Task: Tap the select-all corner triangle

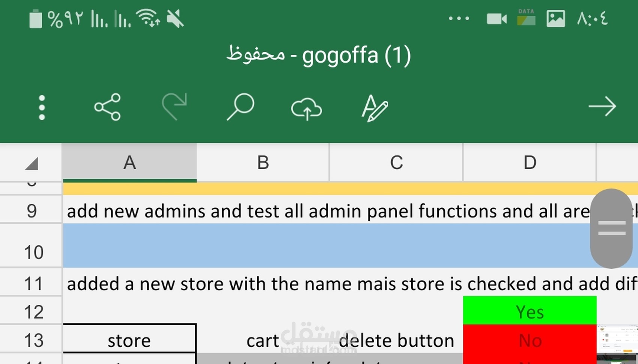Action: click(32, 163)
